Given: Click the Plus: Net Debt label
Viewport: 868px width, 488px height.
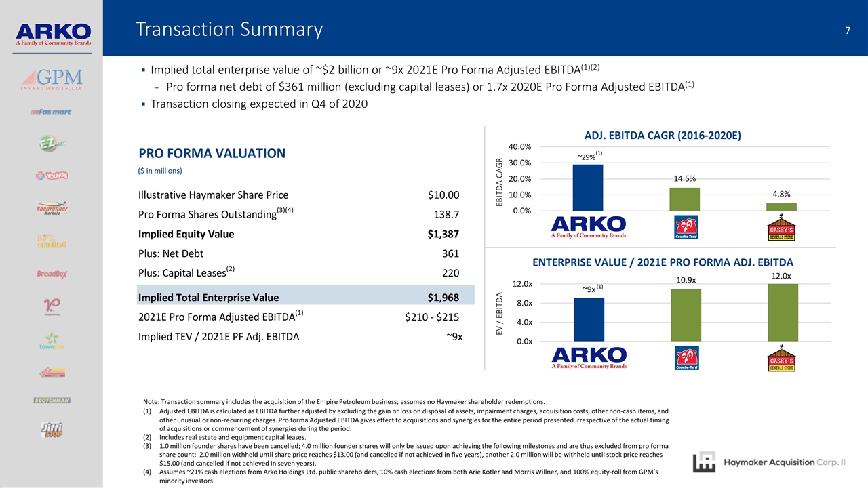Looking at the screenshot, I should coord(170,253).
